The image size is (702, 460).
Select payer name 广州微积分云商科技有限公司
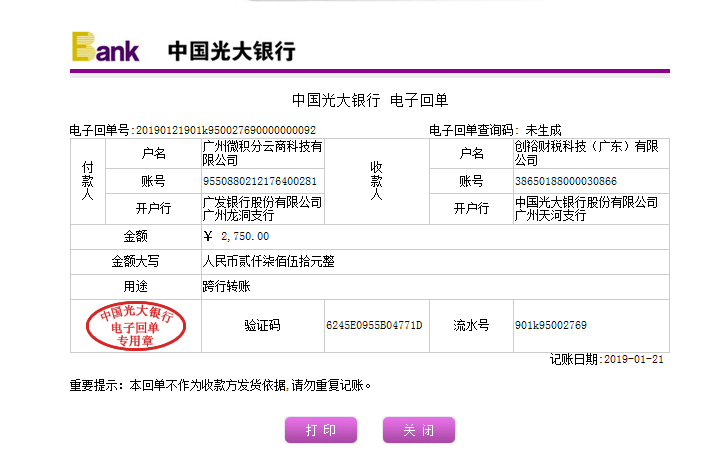262,153
